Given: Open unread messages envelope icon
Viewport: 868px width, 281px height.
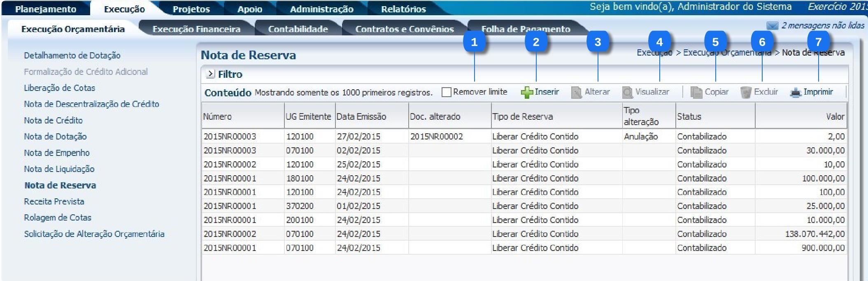Looking at the screenshot, I should [x=772, y=26].
